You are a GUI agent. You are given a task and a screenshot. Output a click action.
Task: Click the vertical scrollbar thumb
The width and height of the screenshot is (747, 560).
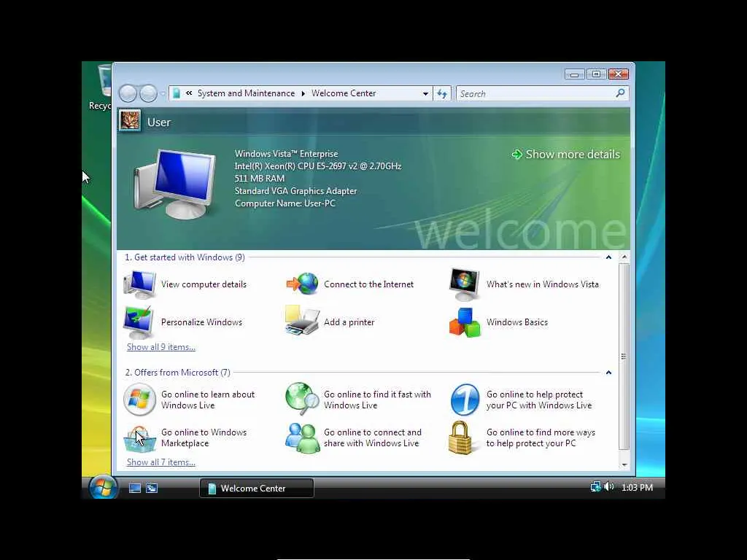pos(624,356)
